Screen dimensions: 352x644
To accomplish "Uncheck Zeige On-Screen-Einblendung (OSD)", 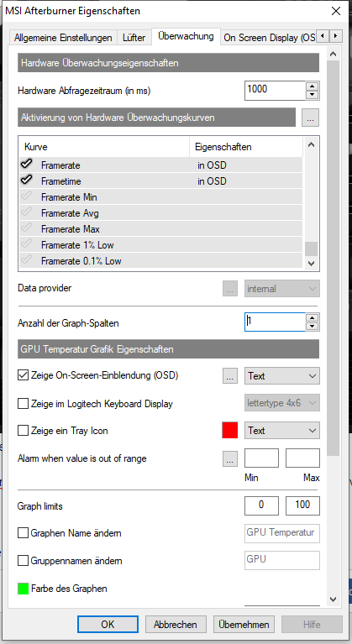I will [23, 375].
